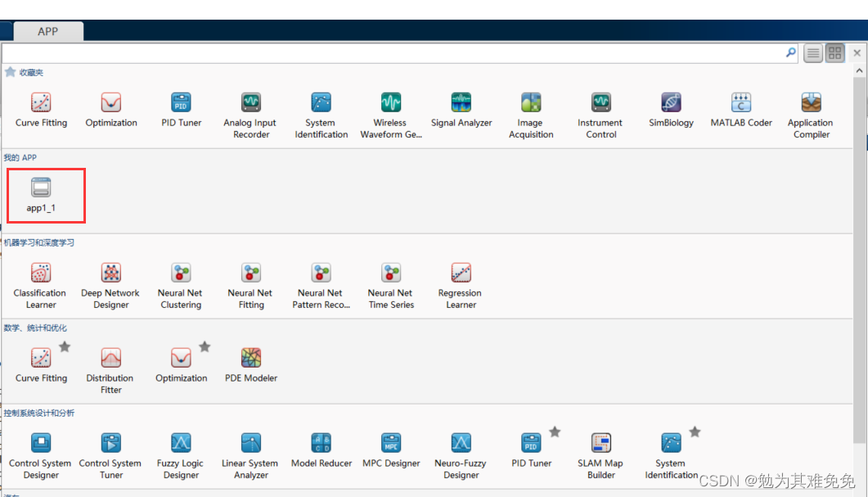This screenshot has height=497, width=868.
Task: Launch Instrument Control app
Action: (x=600, y=115)
